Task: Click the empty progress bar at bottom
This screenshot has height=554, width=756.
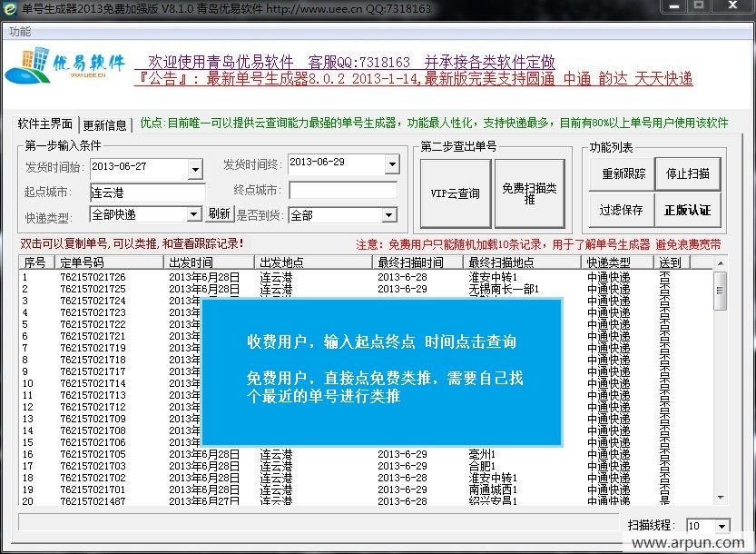Action: [319, 522]
